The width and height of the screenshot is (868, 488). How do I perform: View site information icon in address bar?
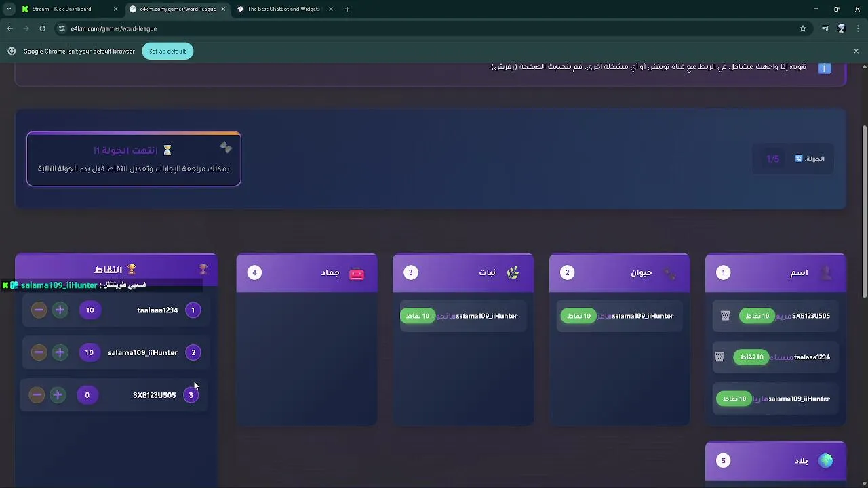pyautogui.click(x=62, y=28)
